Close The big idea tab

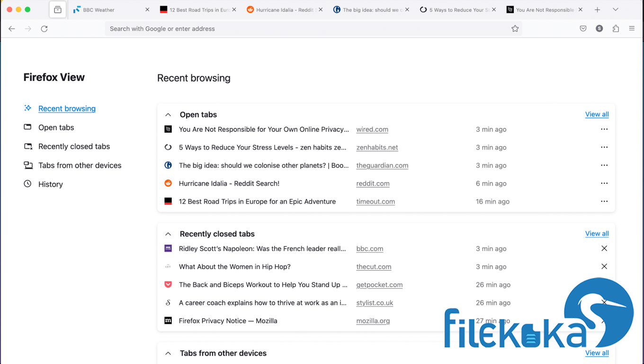(407, 10)
